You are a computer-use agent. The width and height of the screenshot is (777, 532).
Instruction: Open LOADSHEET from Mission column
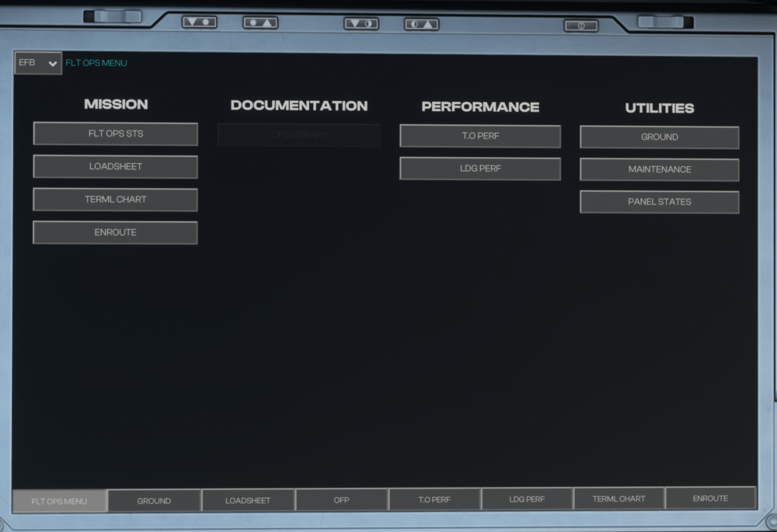pos(115,166)
